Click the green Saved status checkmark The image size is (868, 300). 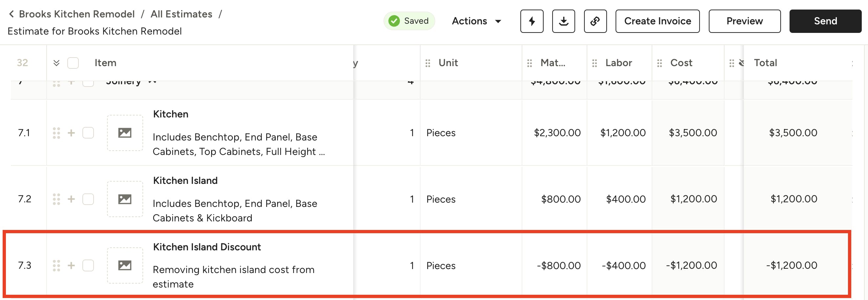(x=394, y=21)
